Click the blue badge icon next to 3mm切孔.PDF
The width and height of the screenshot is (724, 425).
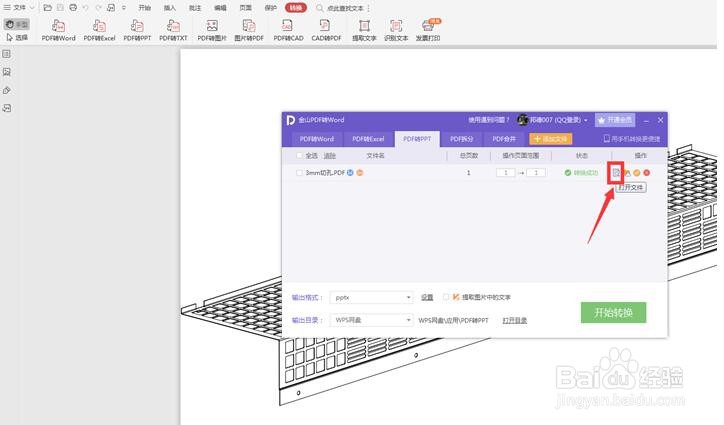pos(350,173)
